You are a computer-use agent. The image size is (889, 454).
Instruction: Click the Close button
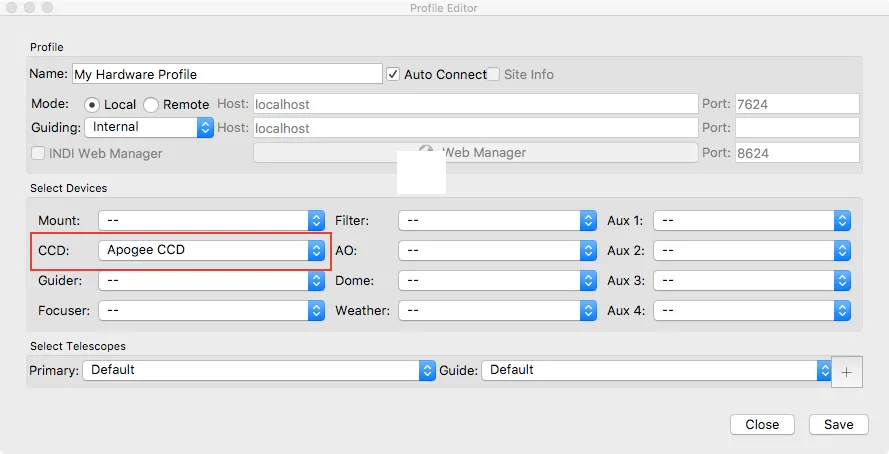click(762, 425)
